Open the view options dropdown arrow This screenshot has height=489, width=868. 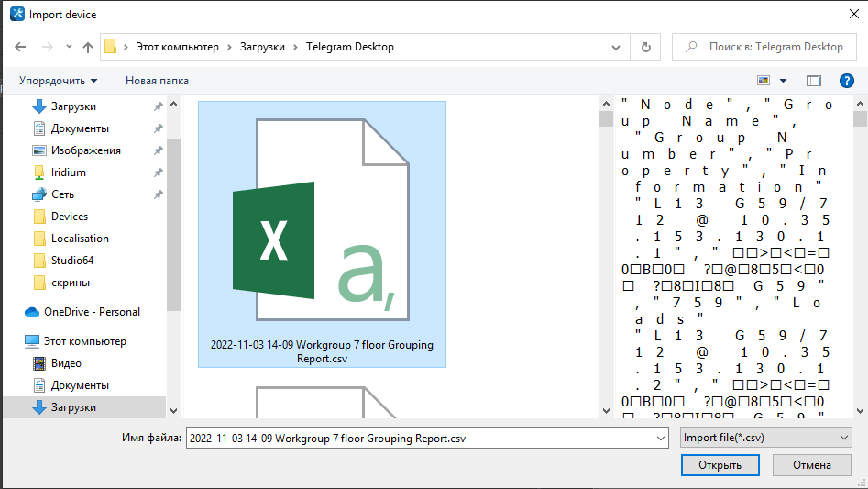pos(783,81)
